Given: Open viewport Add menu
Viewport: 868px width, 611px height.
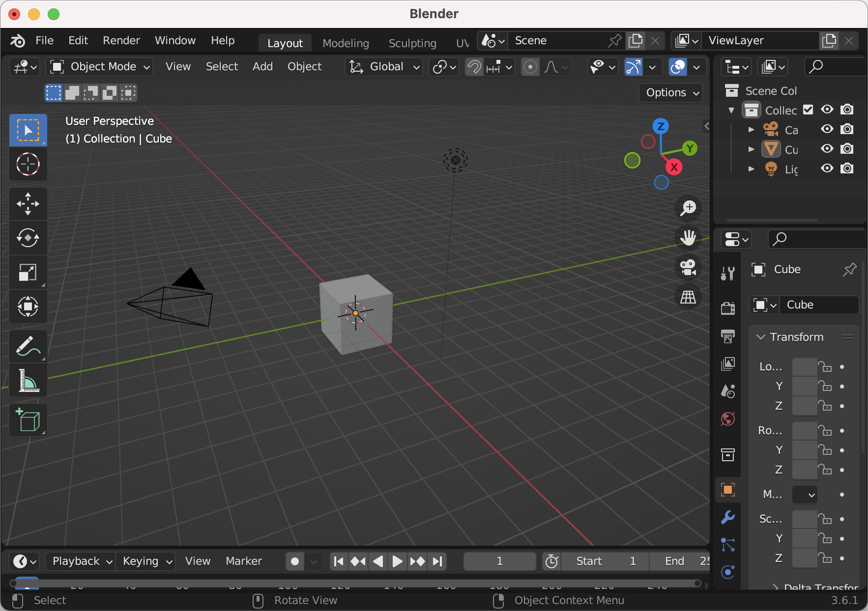Looking at the screenshot, I should click(262, 67).
